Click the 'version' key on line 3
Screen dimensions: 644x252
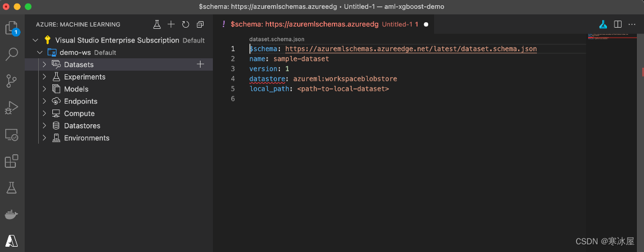(263, 69)
